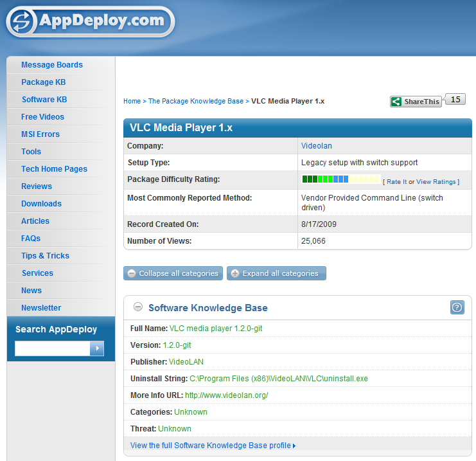The image size is (476, 461).
Task: Click 'Legacy setup with switch support' text
Action: point(360,162)
